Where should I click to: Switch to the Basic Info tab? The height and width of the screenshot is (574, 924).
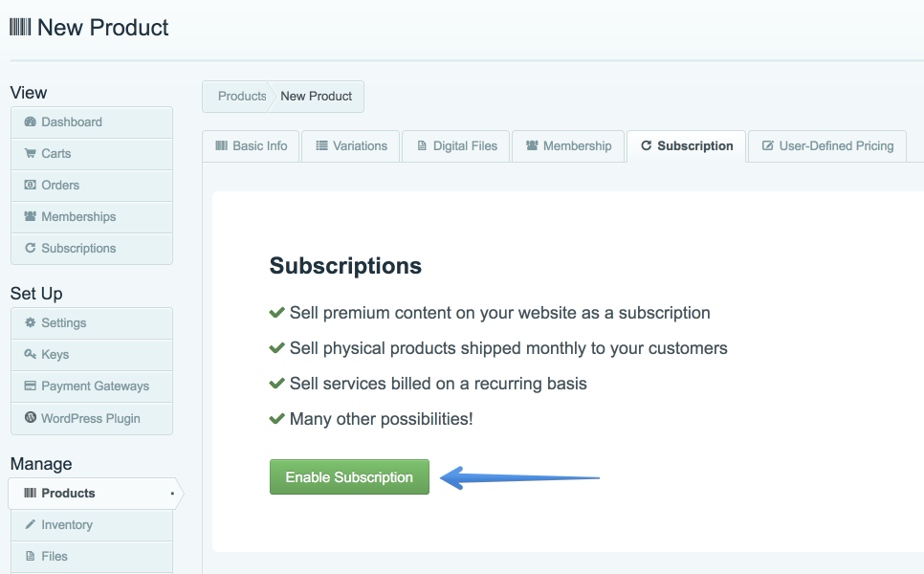point(251,146)
